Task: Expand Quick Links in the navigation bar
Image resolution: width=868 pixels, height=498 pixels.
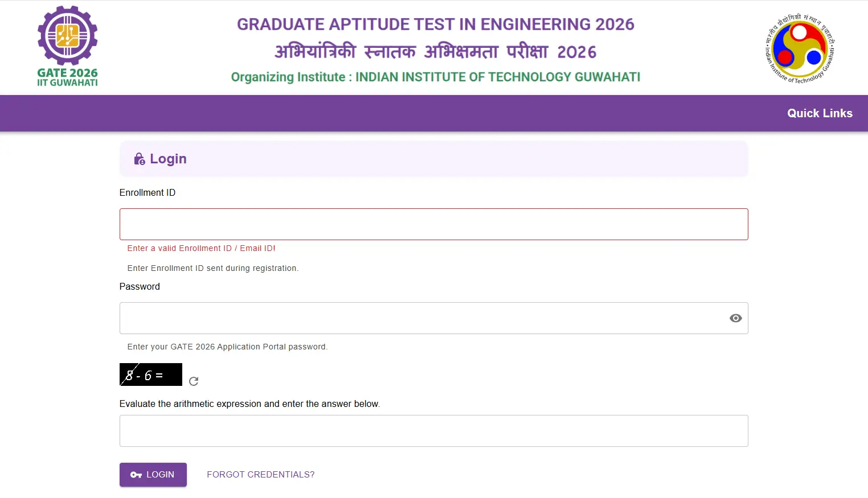Action: tap(820, 113)
